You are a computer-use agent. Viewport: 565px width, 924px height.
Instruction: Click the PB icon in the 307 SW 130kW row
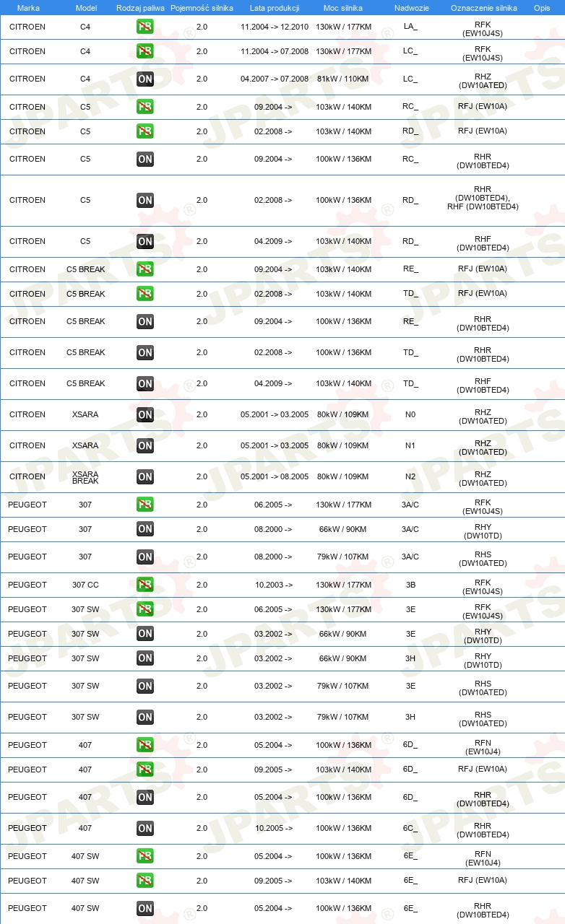145,609
